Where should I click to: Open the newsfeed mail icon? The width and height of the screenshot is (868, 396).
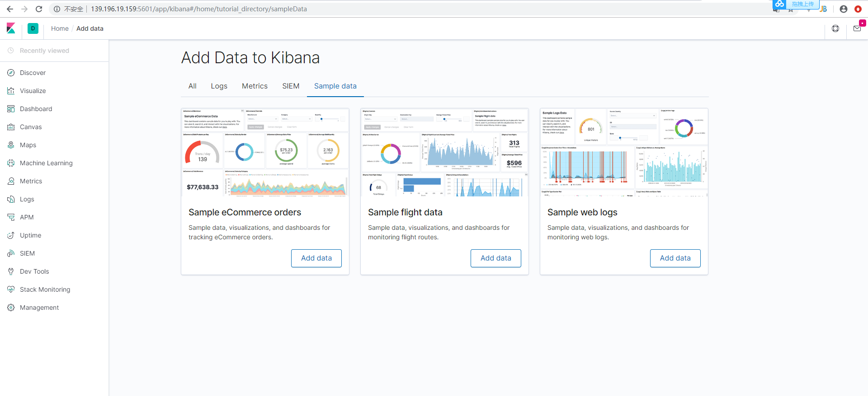(857, 28)
